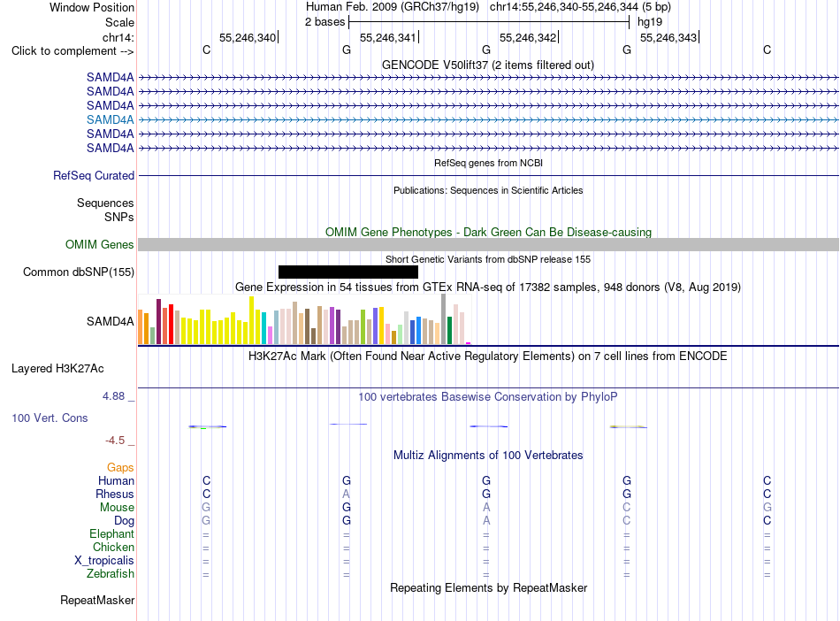Click the 'Click to complement -->' label
The width and height of the screenshot is (840, 621).
73,51
